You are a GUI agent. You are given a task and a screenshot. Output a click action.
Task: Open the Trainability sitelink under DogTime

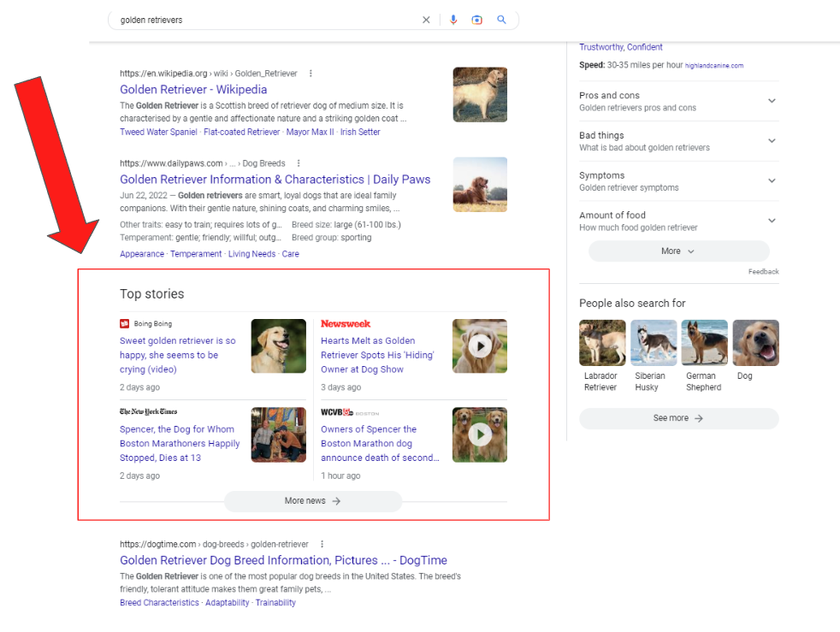(275, 603)
